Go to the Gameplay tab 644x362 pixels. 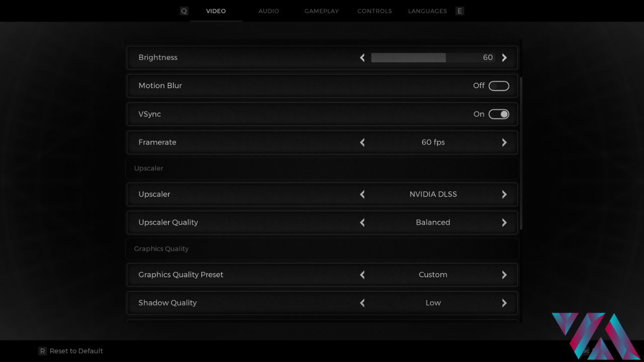coord(321,11)
